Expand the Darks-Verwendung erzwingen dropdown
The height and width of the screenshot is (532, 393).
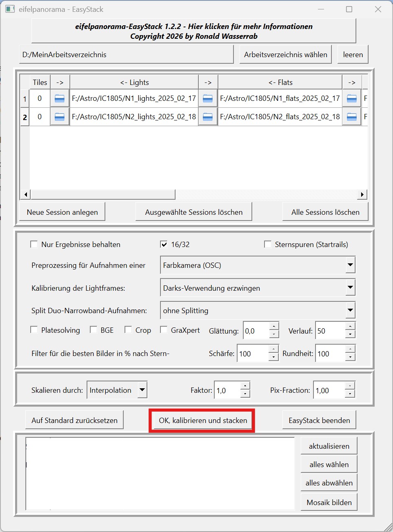pyautogui.click(x=350, y=288)
